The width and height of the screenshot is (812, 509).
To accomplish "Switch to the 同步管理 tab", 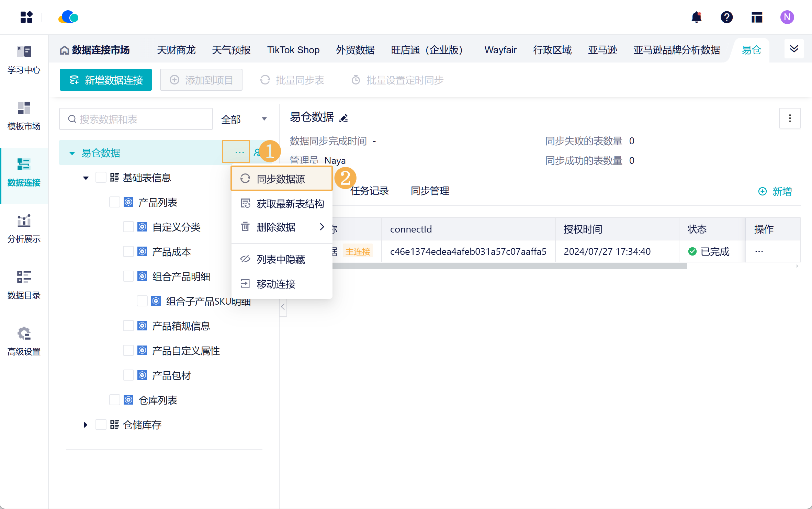I will 430,191.
